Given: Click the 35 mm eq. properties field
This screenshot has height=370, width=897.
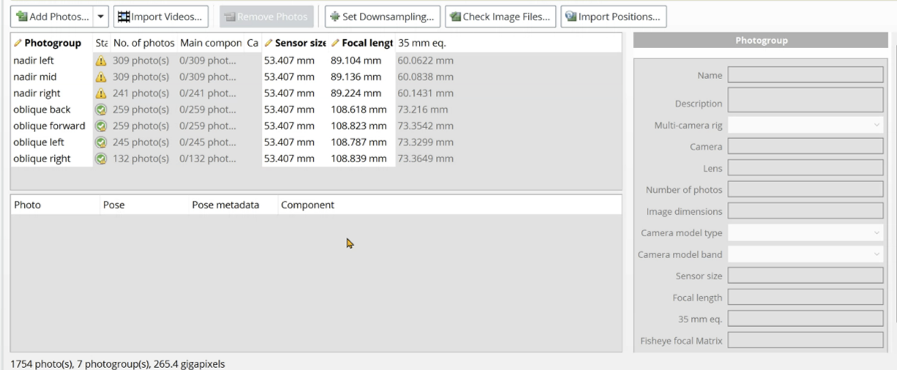Looking at the screenshot, I should (805, 319).
